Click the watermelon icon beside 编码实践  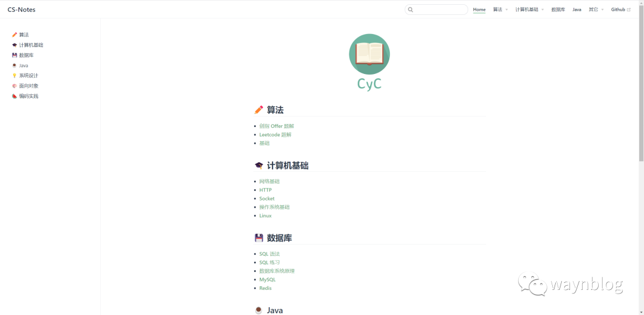(x=15, y=96)
